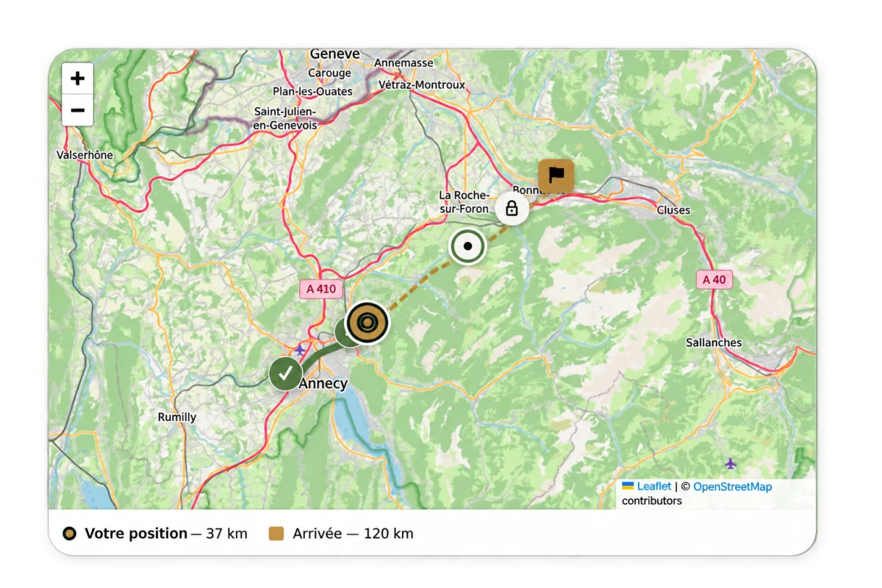This screenshot has height=588, width=882.
Task: Click the Saint-Julien-en-Genevois label
Action: click(x=285, y=118)
